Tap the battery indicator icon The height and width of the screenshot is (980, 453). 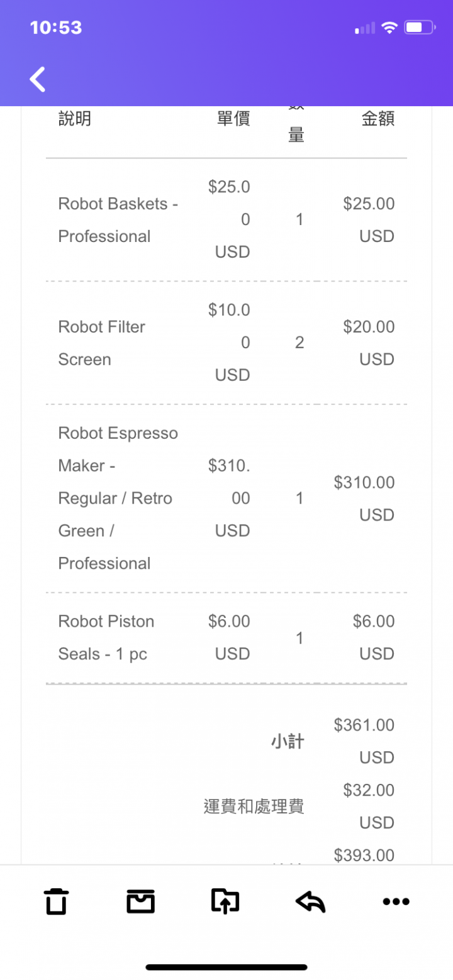[x=420, y=28]
